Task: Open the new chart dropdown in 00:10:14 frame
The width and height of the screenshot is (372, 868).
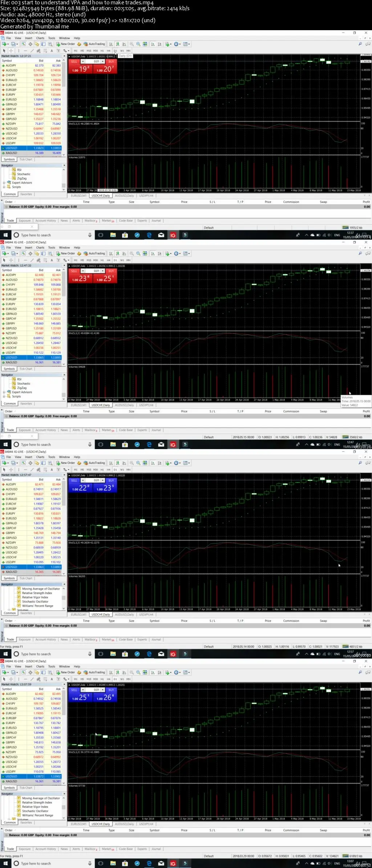Action: (5, 44)
